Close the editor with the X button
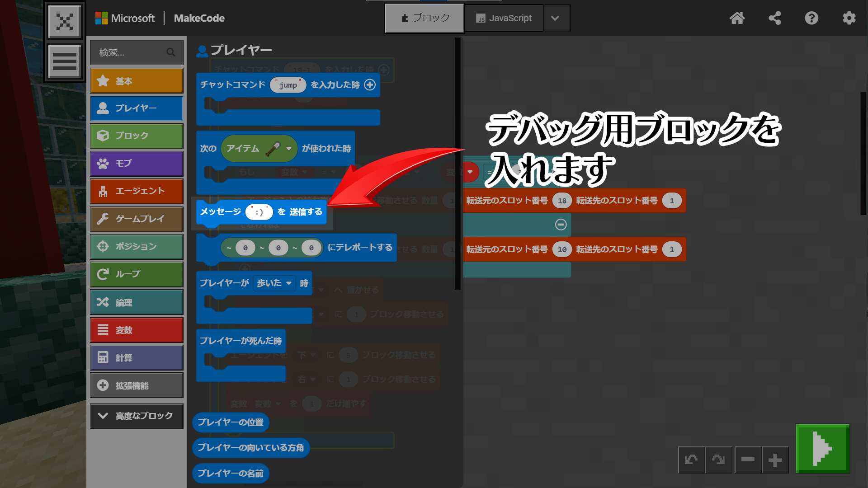This screenshot has height=488, width=868. click(65, 21)
